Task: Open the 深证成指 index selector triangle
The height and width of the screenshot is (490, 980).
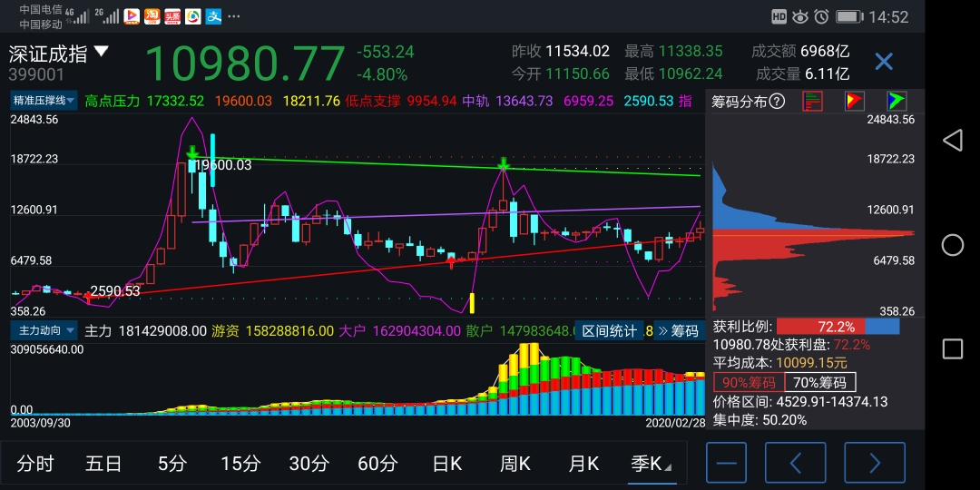Action: pyautogui.click(x=102, y=52)
